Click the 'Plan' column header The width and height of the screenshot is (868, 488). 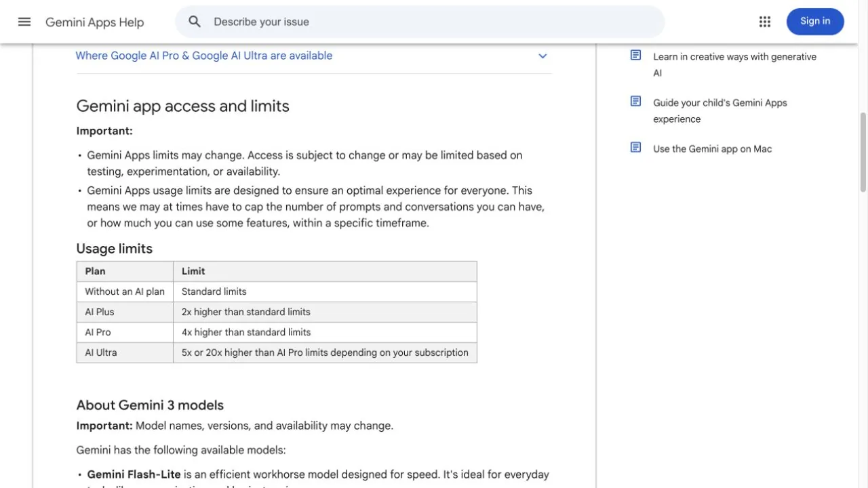point(125,271)
